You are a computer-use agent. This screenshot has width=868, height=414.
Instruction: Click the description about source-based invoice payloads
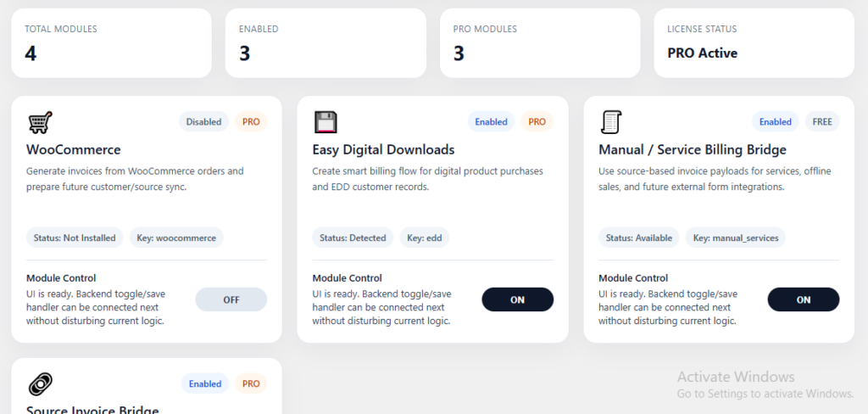(x=715, y=179)
